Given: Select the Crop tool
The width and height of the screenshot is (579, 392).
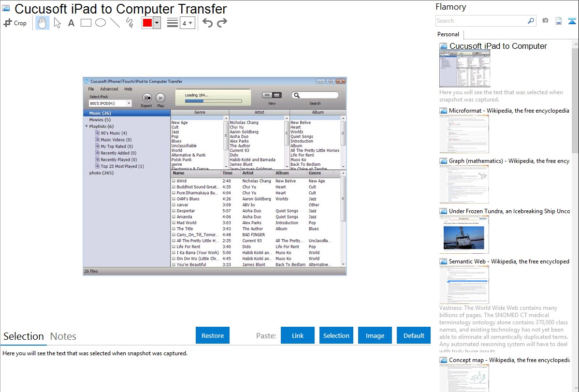Looking at the screenshot, I should tap(15, 23).
